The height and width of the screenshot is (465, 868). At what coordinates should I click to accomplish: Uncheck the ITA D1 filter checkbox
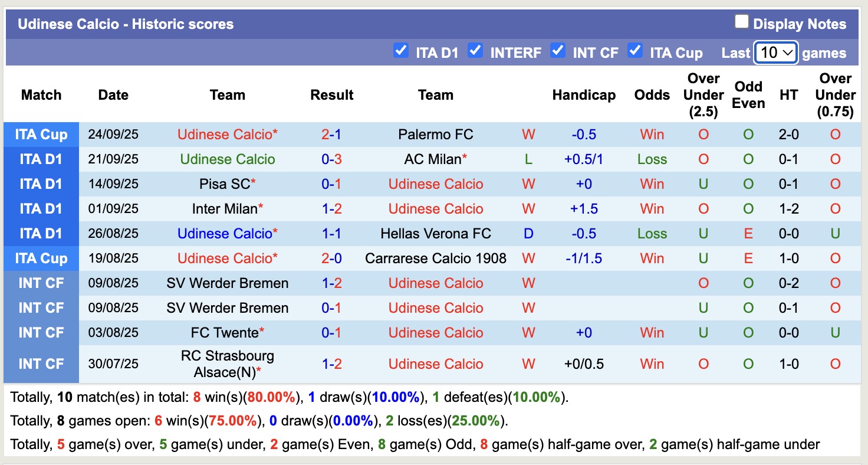tap(401, 51)
